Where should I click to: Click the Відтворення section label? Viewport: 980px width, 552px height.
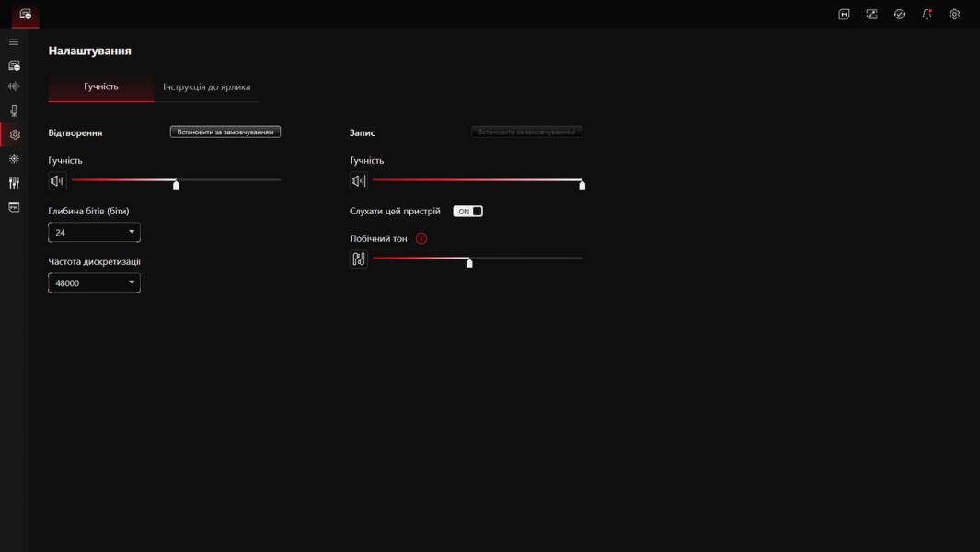coord(75,132)
